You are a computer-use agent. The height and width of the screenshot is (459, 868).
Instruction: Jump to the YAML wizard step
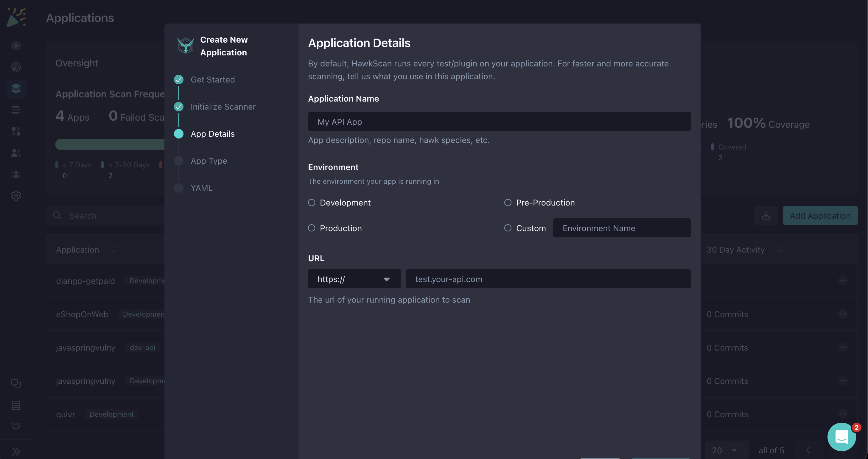click(201, 188)
